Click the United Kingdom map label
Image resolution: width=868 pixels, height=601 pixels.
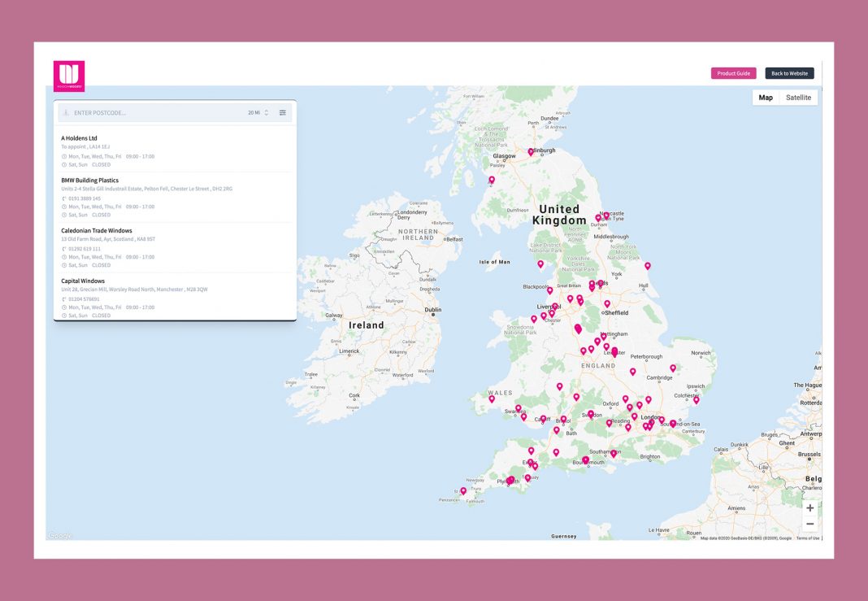click(559, 215)
